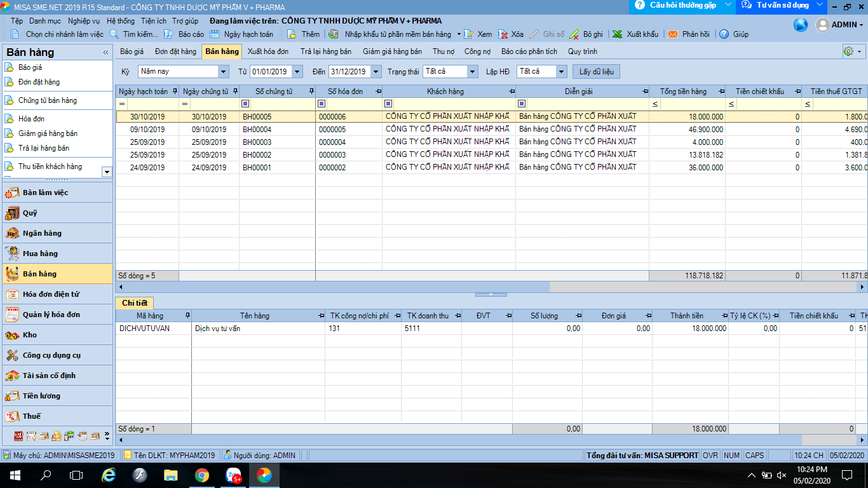Switch to the Xuất hóa đơn tab

tap(268, 51)
